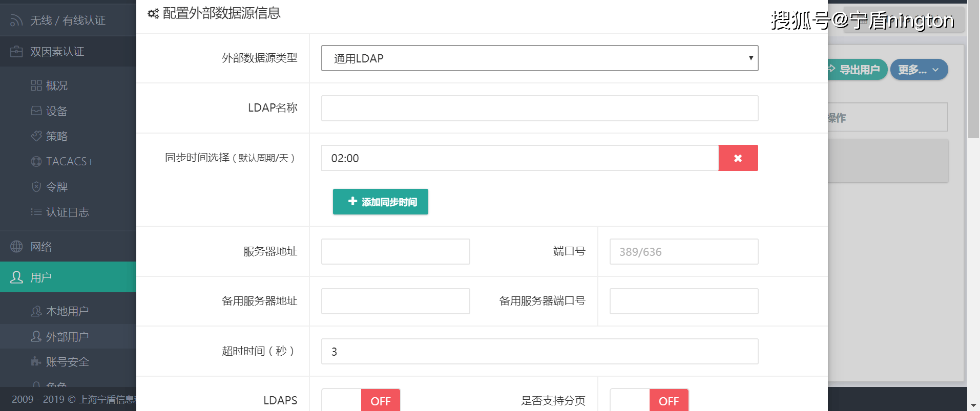Click the 本地用户 users icon

pyautogui.click(x=36, y=311)
